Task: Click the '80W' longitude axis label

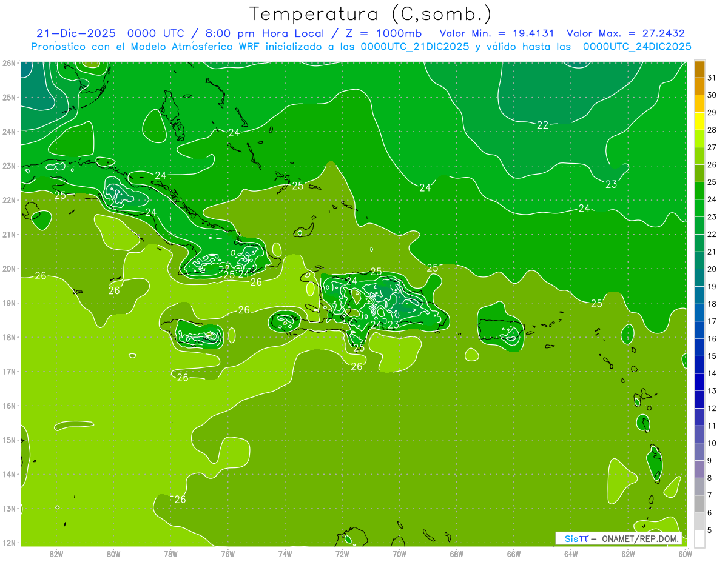Action: [x=113, y=554]
